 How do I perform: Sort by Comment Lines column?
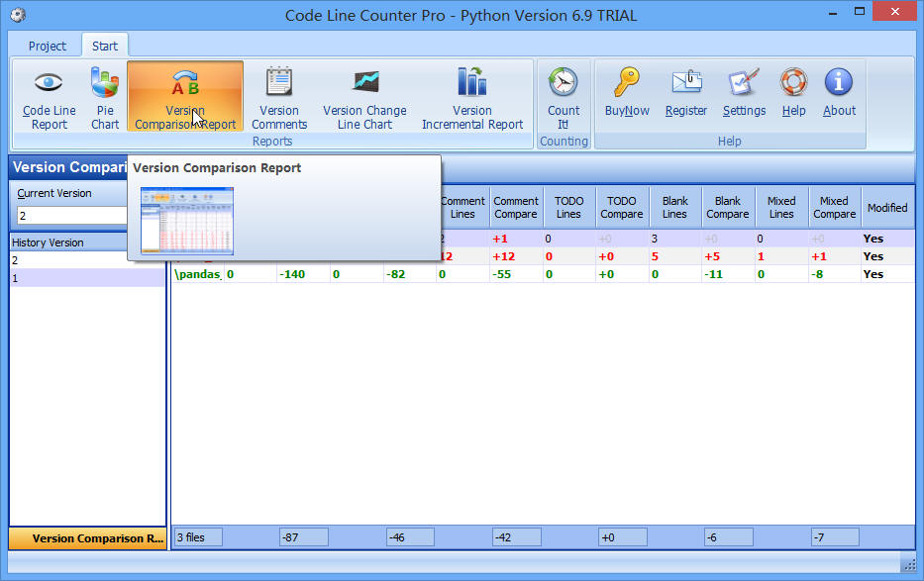pyautogui.click(x=463, y=207)
